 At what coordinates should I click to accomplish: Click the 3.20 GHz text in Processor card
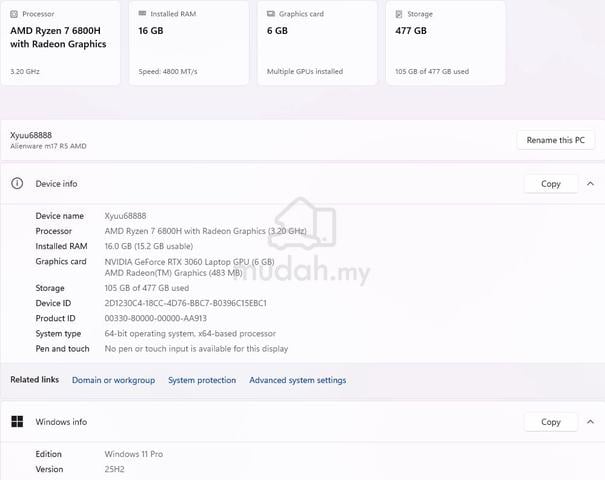pyautogui.click(x=25, y=71)
